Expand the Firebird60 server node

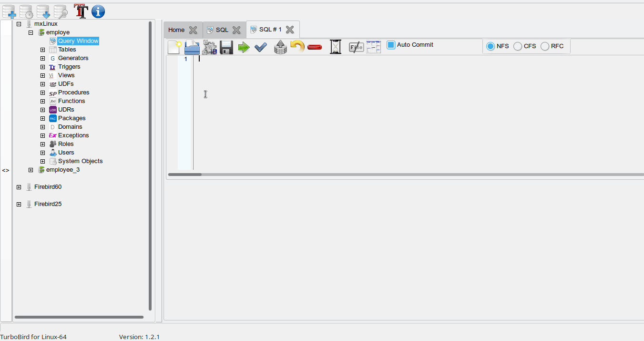[x=19, y=187]
